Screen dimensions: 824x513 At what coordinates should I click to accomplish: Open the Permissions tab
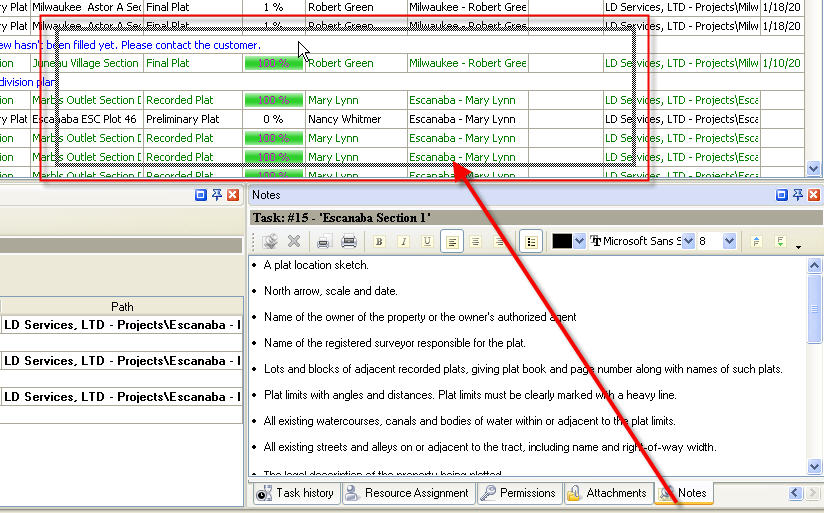(x=518, y=493)
